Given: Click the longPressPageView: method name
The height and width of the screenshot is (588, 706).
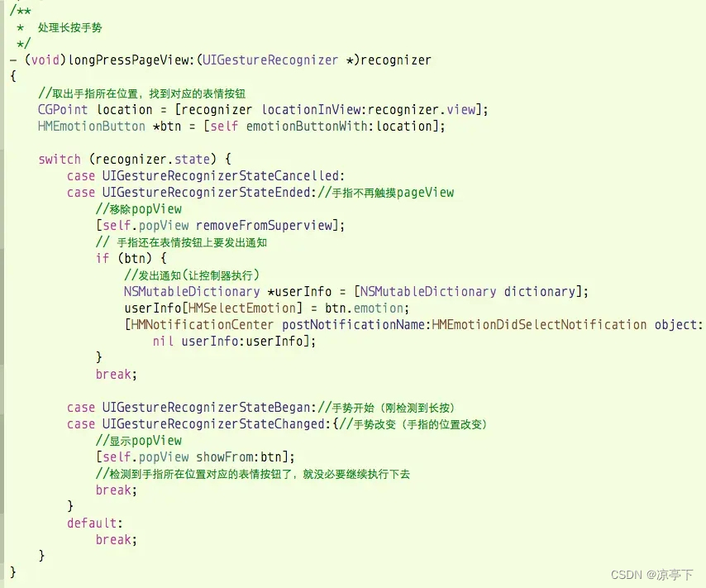Looking at the screenshot, I should pos(131,60).
